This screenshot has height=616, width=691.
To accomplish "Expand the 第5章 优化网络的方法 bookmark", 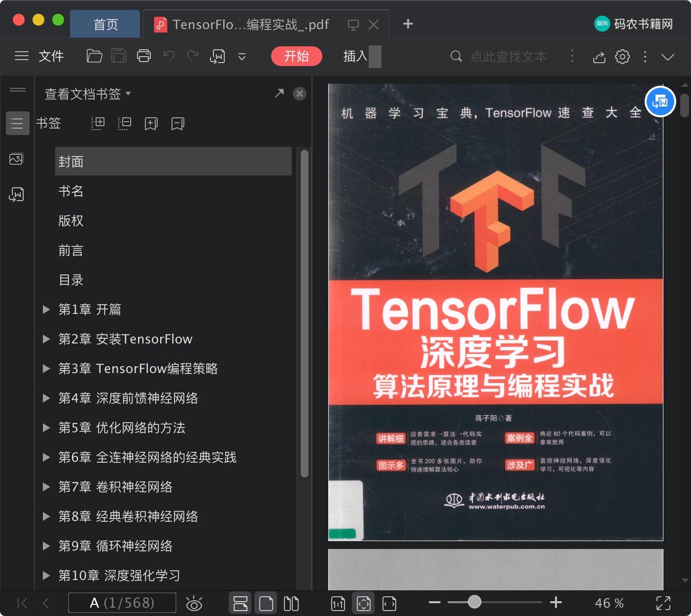I will pyautogui.click(x=46, y=428).
